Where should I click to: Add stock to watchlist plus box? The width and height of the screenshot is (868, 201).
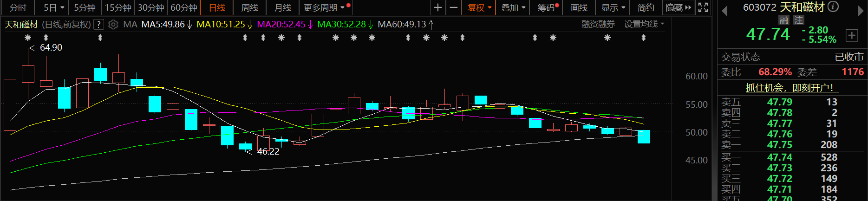[852, 35]
